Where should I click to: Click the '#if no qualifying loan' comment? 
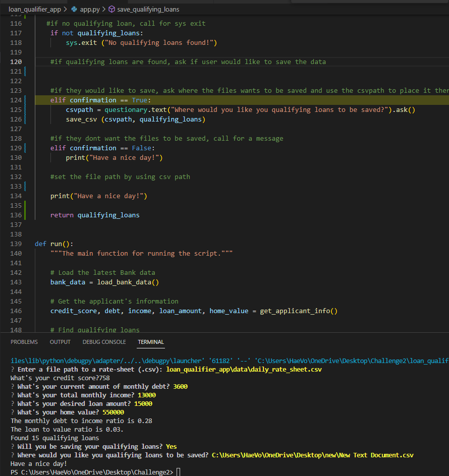point(126,24)
